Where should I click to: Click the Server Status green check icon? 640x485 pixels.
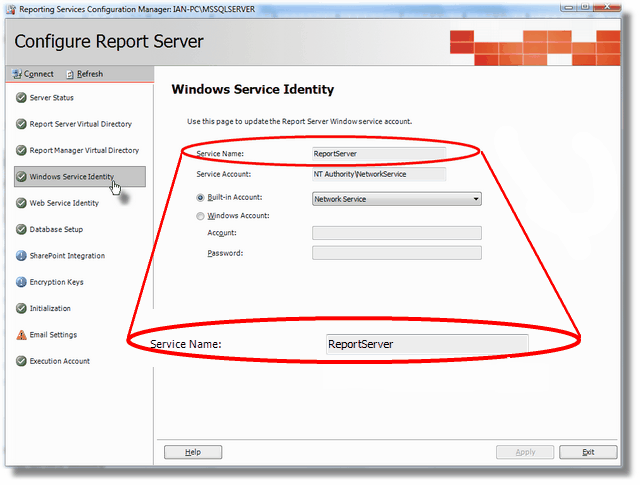click(x=20, y=98)
